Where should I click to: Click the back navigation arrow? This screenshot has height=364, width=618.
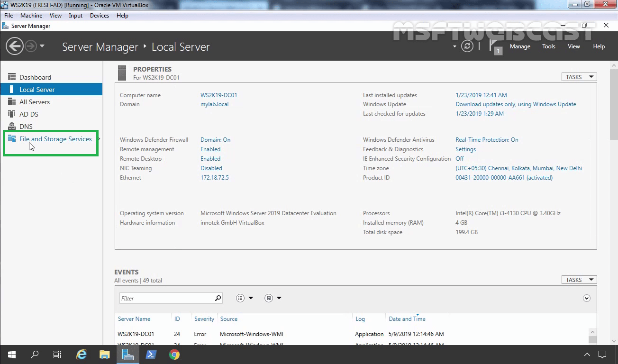pos(14,46)
